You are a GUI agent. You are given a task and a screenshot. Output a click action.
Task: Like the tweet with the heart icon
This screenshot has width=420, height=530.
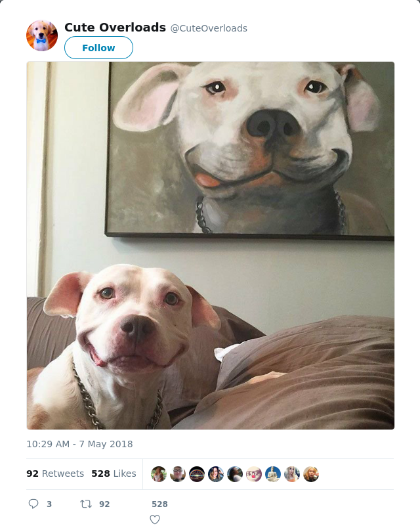pos(155,519)
